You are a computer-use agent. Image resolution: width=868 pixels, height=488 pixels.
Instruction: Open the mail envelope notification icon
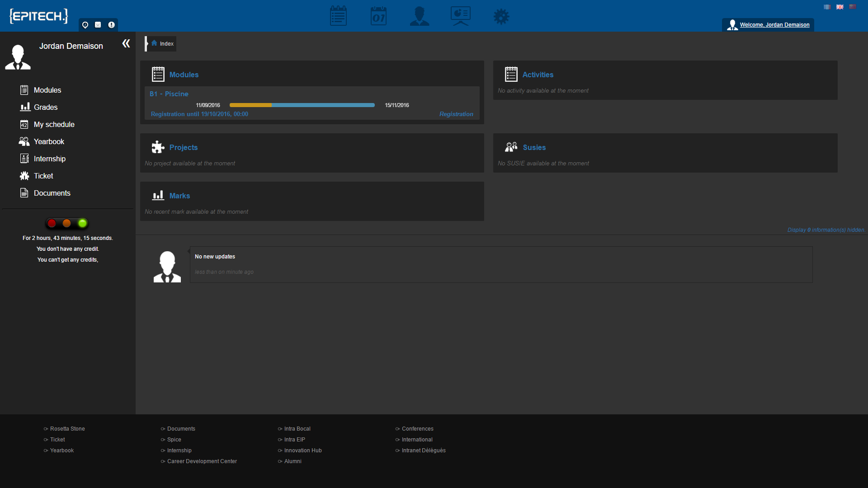pyautogui.click(x=98, y=25)
